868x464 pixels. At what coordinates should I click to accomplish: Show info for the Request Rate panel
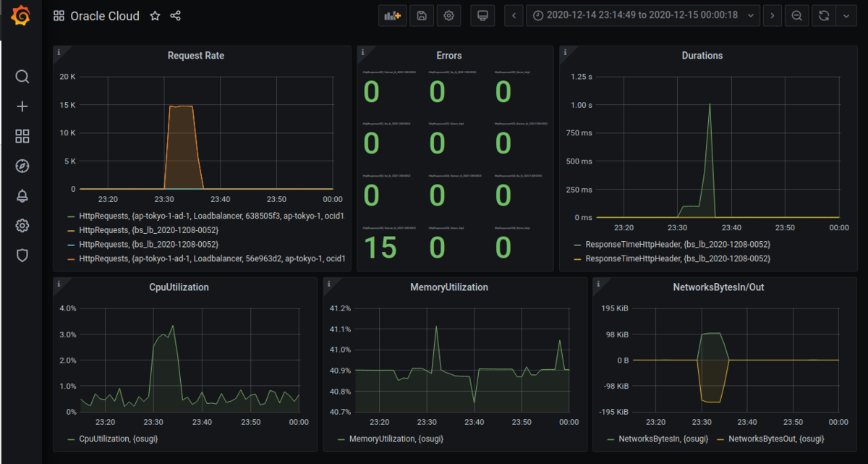59,52
